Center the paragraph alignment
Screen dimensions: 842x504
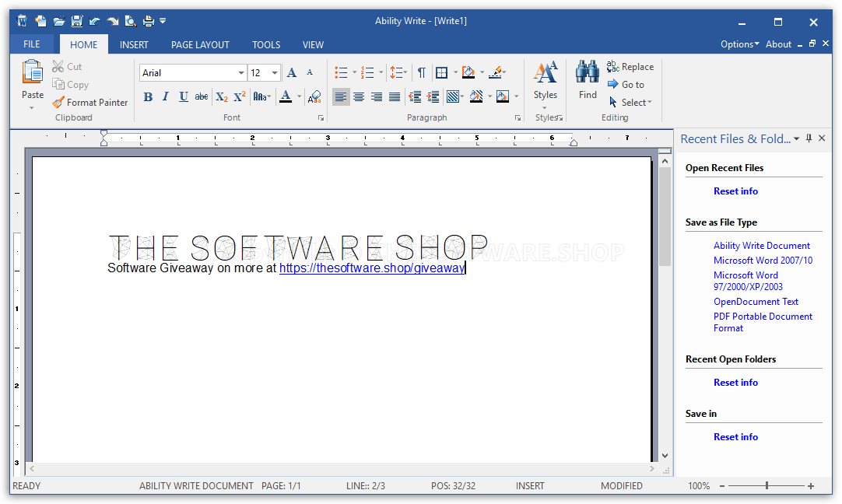[x=359, y=96]
